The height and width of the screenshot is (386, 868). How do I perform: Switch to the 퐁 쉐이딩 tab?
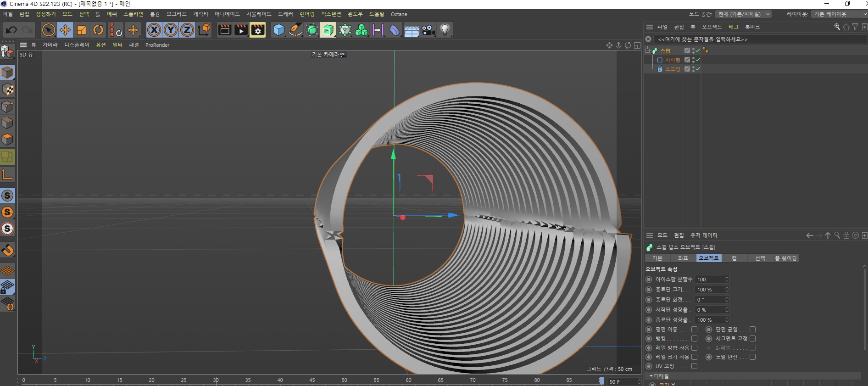click(786, 258)
